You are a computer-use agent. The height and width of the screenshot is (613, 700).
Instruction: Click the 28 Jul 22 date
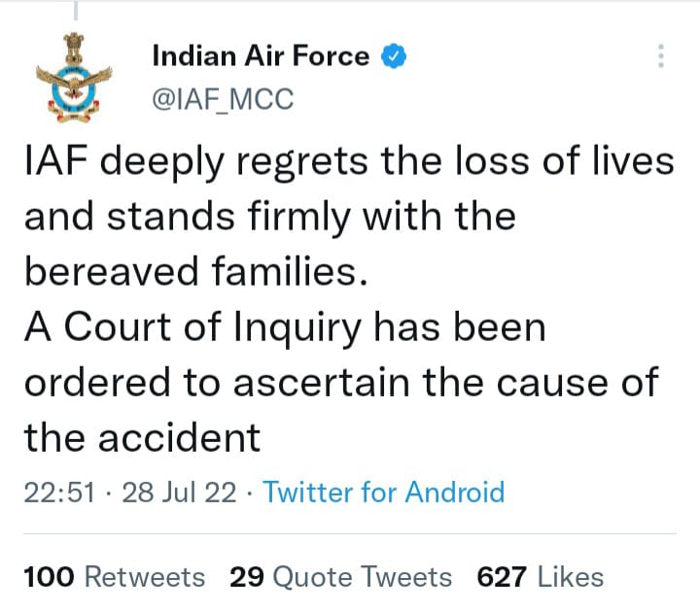pos(180,493)
